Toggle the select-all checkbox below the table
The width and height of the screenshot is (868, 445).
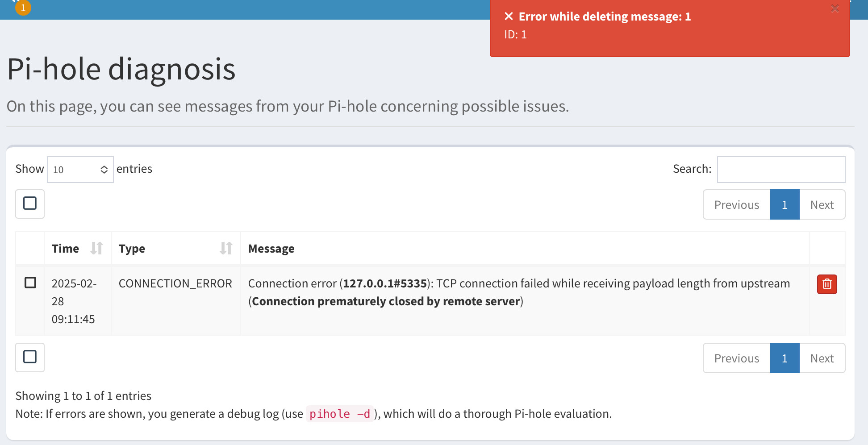[30, 357]
